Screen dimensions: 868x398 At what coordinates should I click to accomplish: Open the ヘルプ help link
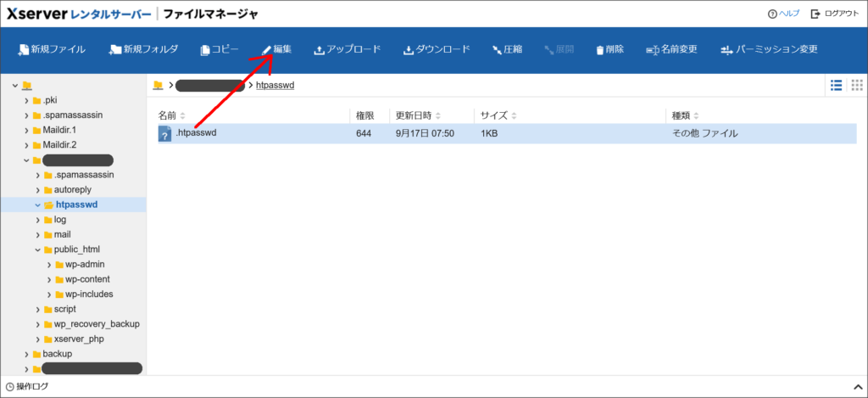[784, 14]
